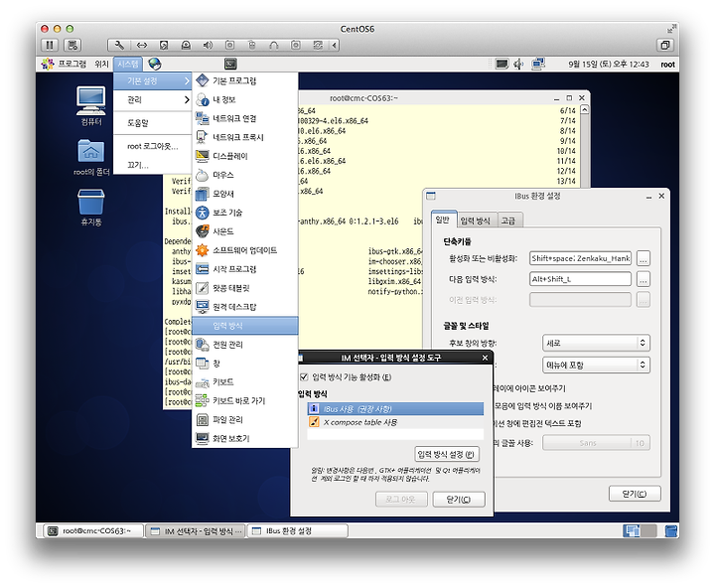Collapse the VM toolbar with the left arrow

(x=335, y=45)
